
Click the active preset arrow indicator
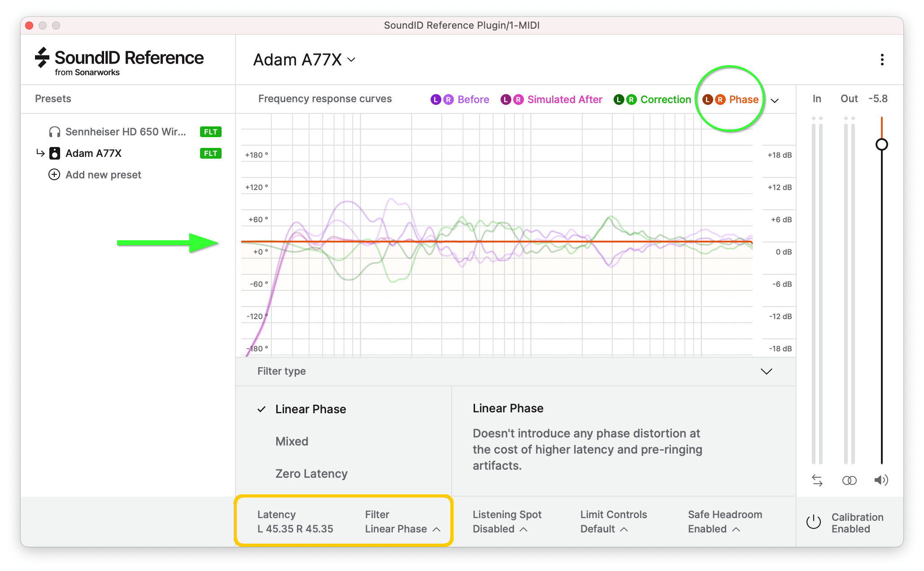[40, 153]
